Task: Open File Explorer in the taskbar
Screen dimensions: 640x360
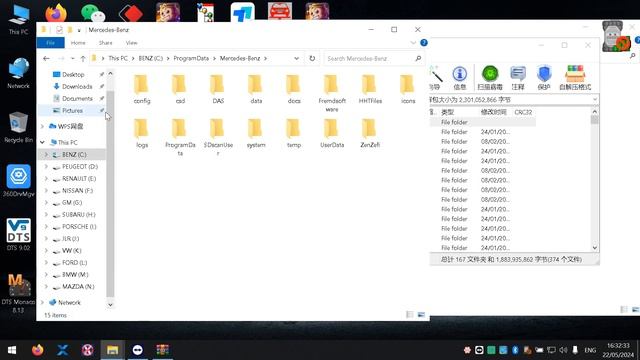Action: [x=113, y=350]
